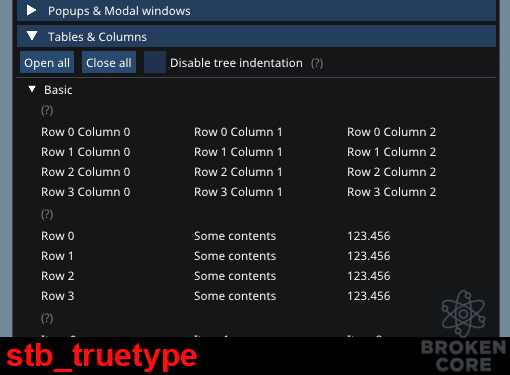Viewport: 510px width, 375px height.
Task: Click the Close all button
Action: coord(109,63)
